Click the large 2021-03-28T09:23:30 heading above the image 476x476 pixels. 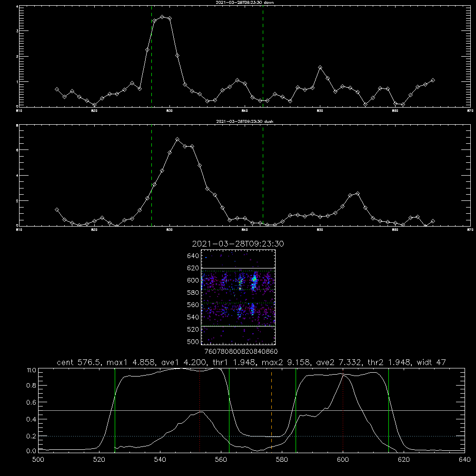[238, 244]
